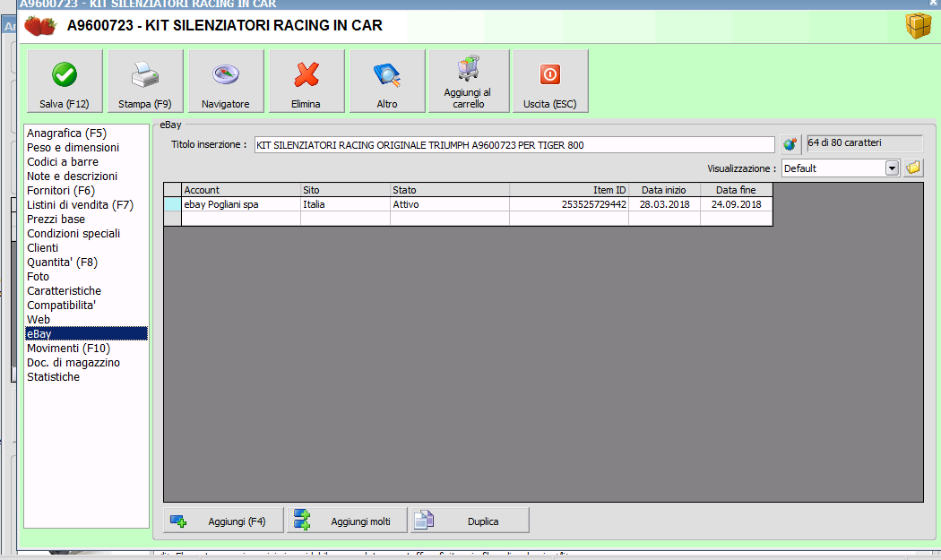Click the yellow boxes icon in header
The width and height of the screenshot is (941, 560).
click(918, 27)
